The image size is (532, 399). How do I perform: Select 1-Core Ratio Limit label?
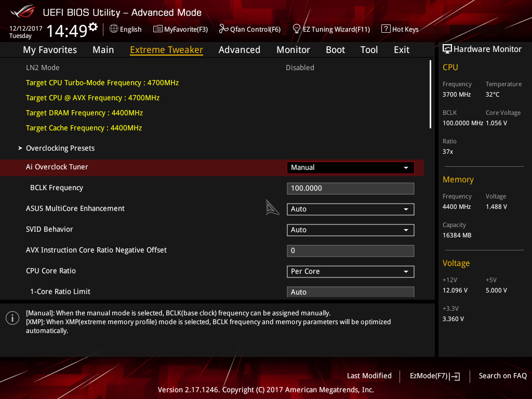click(60, 291)
